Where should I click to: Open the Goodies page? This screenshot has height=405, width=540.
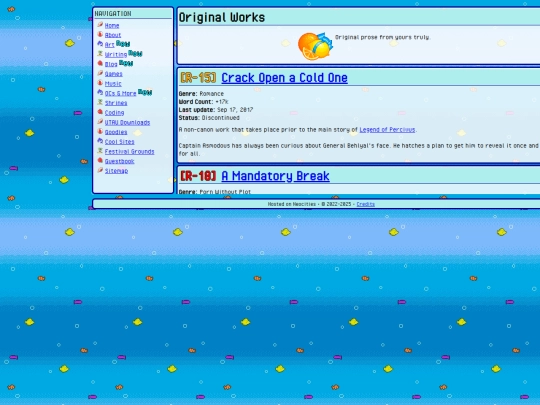point(116,132)
